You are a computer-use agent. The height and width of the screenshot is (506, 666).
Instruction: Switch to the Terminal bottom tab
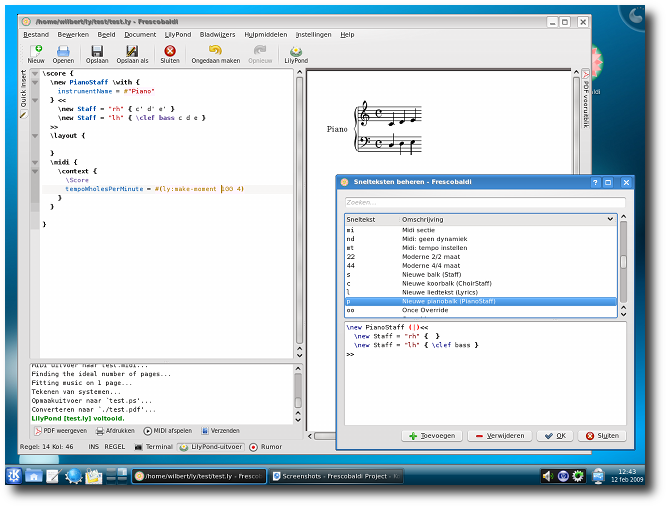tap(154, 447)
